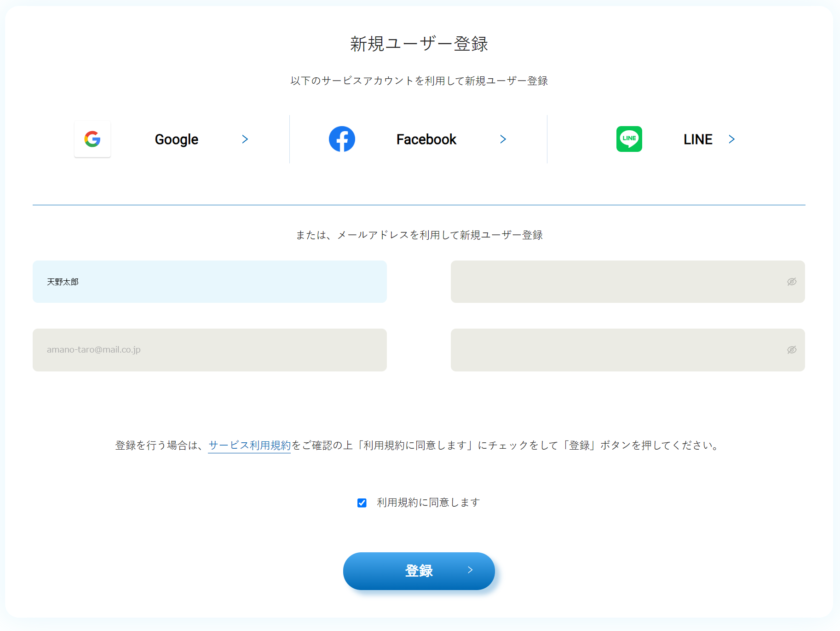840x631 pixels.
Task: Sign up using the LINE label
Action: click(698, 139)
